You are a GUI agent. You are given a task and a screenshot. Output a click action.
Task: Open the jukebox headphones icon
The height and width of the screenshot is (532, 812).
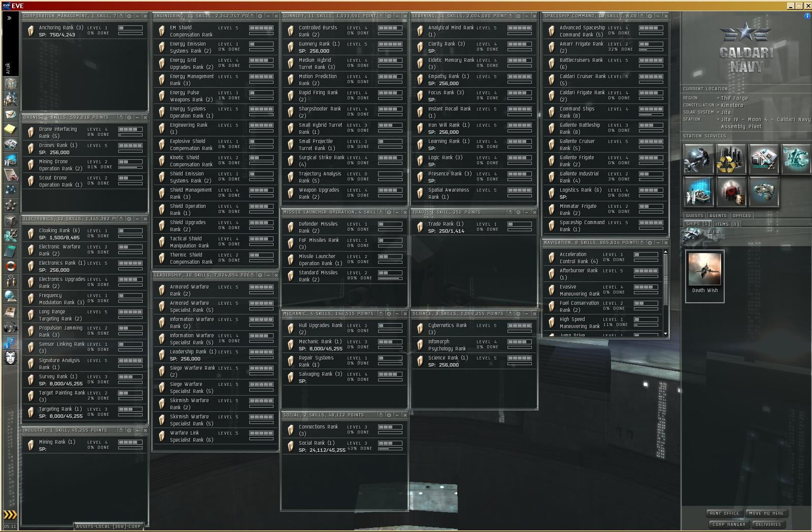[x=10, y=327]
